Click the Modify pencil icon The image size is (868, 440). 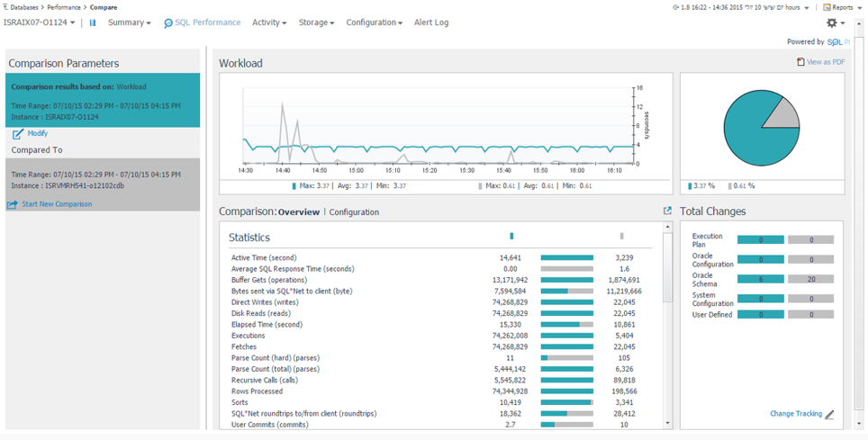18,134
